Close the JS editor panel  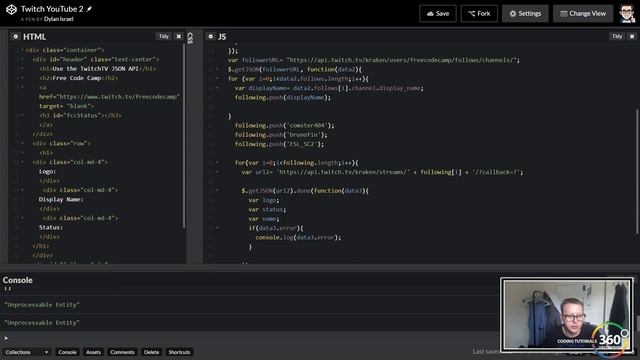coord(632,36)
